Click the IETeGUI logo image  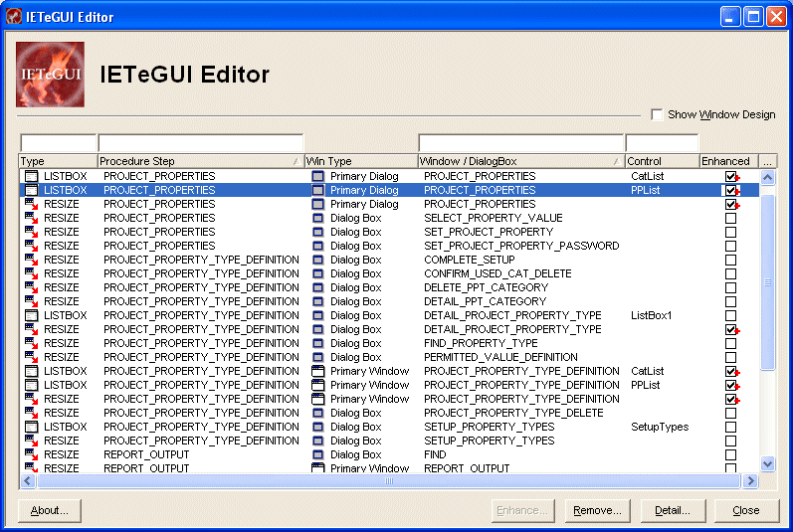[x=50, y=75]
